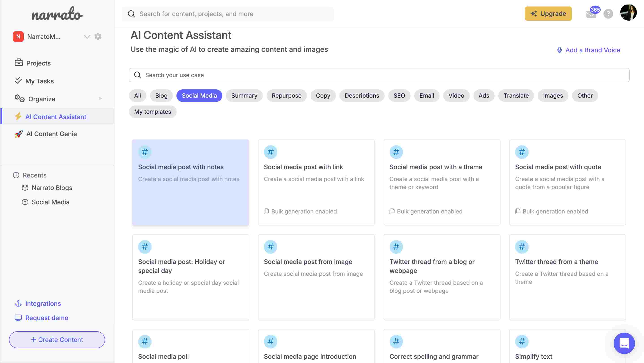Click the Projects briefcase icon
Viewport: 644px width, 363px height.
tap(19, 62)
